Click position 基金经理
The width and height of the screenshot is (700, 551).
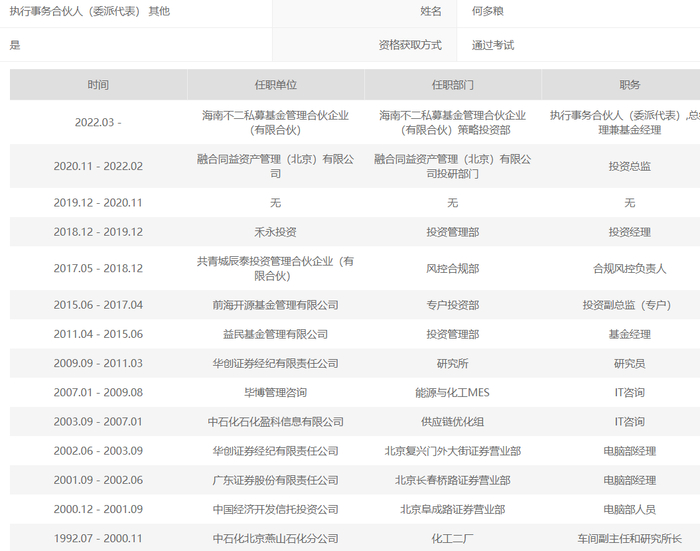coord(629,334)
